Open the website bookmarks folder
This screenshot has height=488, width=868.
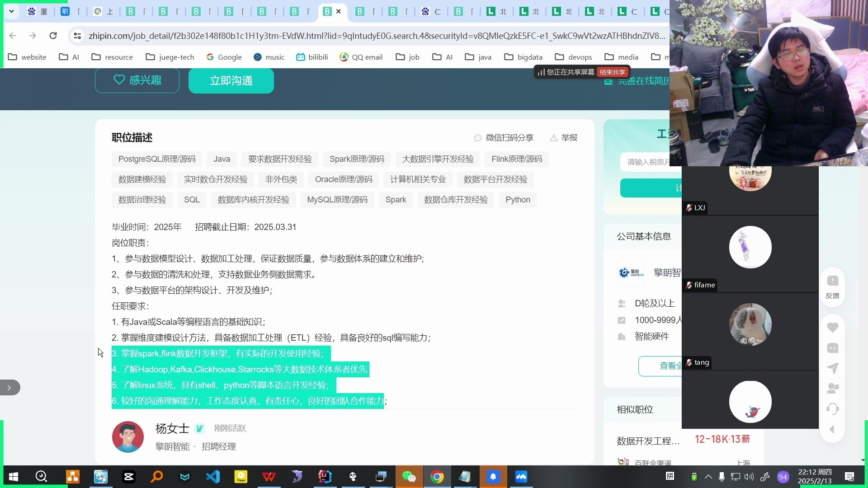pos(27,57)
